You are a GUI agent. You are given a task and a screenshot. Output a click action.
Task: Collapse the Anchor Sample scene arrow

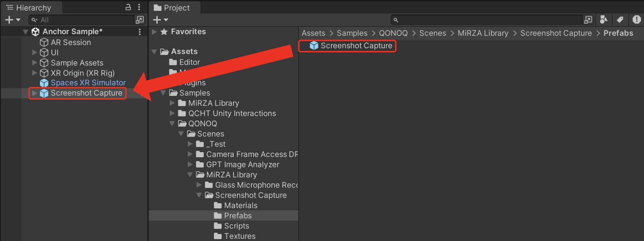pos(26,32)
